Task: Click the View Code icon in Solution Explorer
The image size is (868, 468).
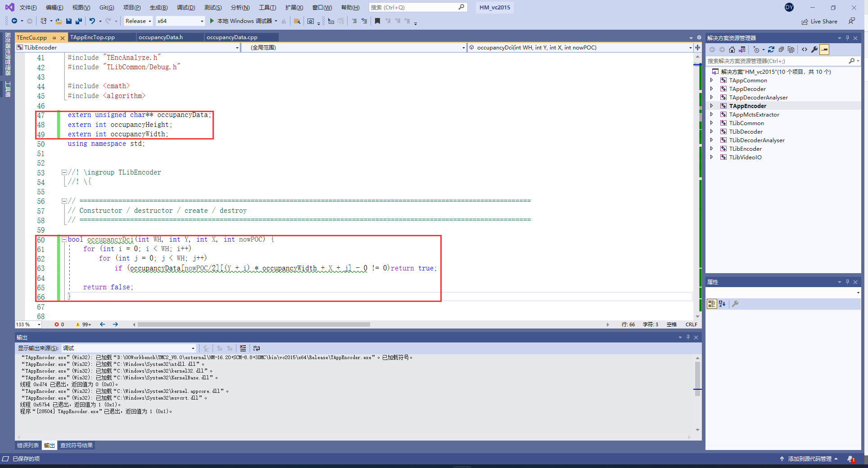Action: pos(805,49)
